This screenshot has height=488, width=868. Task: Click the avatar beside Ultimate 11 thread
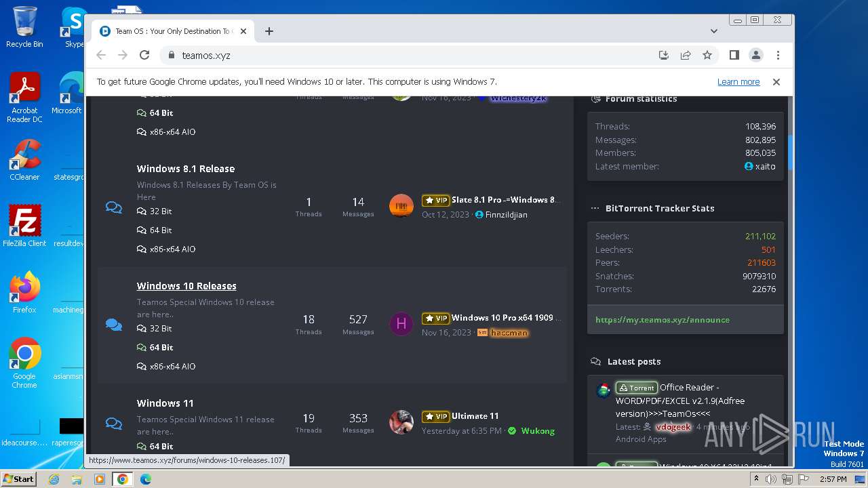[x=401, y=422]
